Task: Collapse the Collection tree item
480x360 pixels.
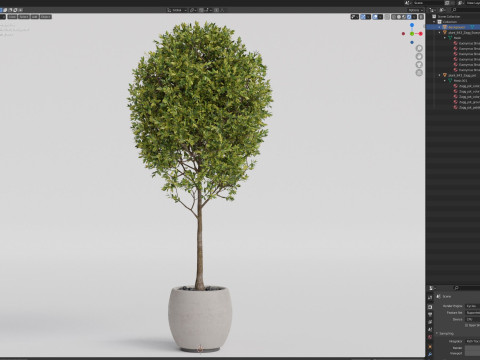Action: tap(434, 22)
